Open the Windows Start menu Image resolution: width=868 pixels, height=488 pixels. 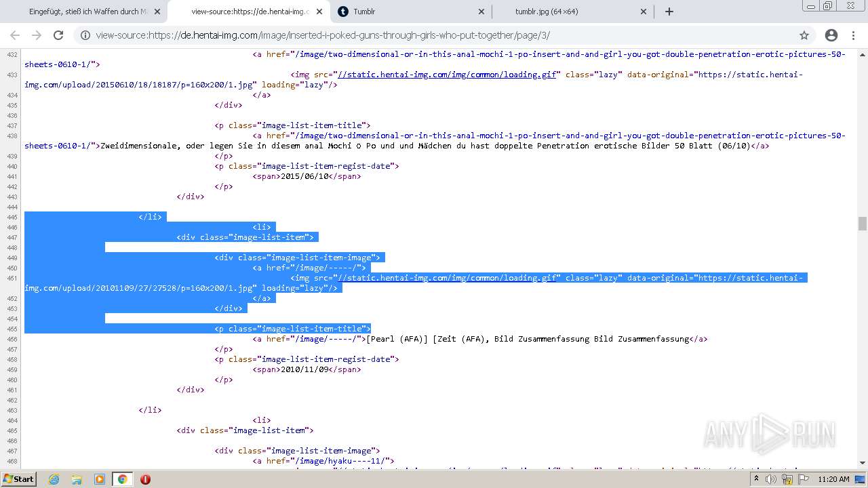[x=18, y=479]
